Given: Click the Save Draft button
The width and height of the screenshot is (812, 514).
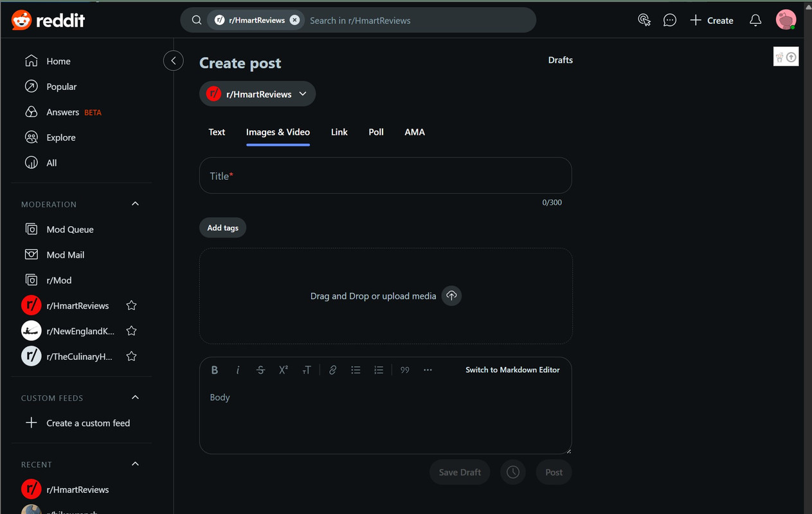Looking at the screenshot, I should pyautogui.click(x=460, y=472).
